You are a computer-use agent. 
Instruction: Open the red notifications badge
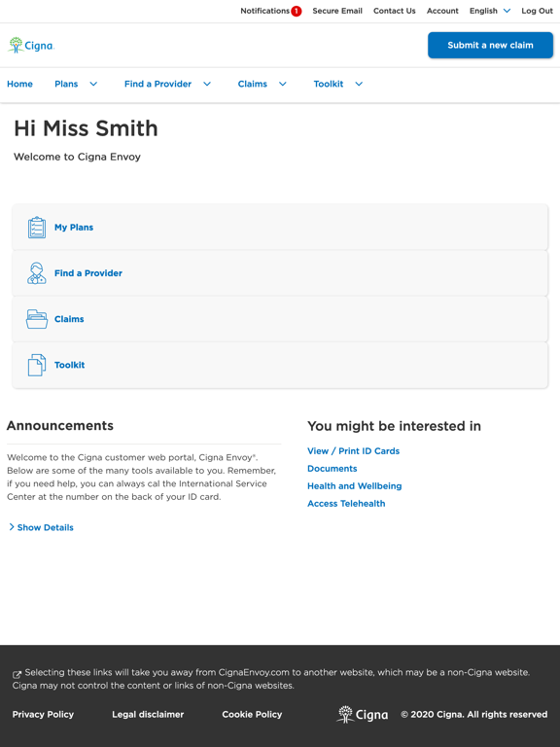click(297, 11)
